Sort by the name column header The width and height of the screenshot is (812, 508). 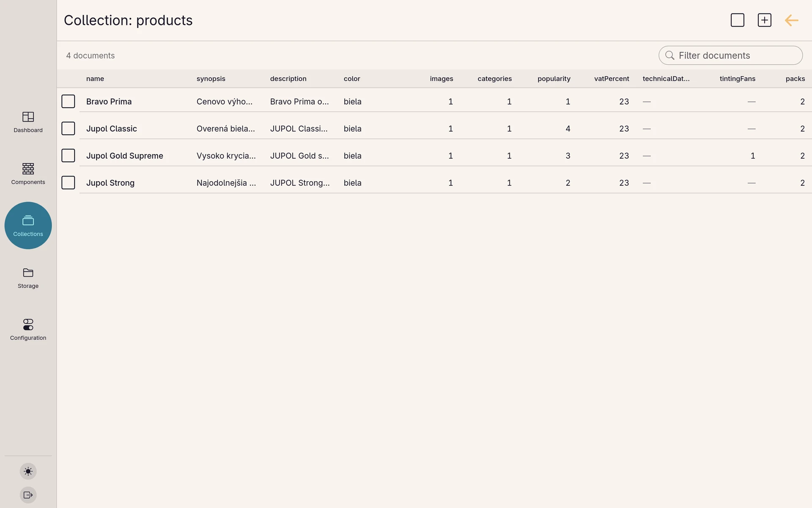[x=95, y=79]
